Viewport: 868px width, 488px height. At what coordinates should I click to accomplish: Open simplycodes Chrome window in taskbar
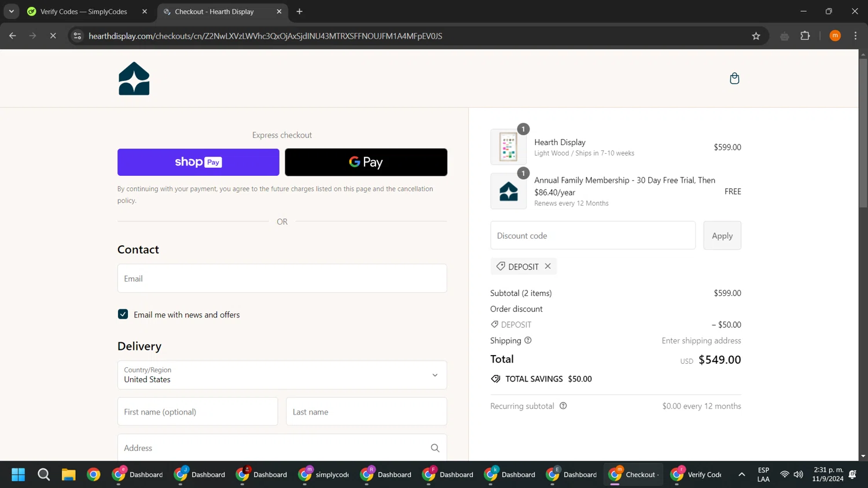click(x=323, y=475)
